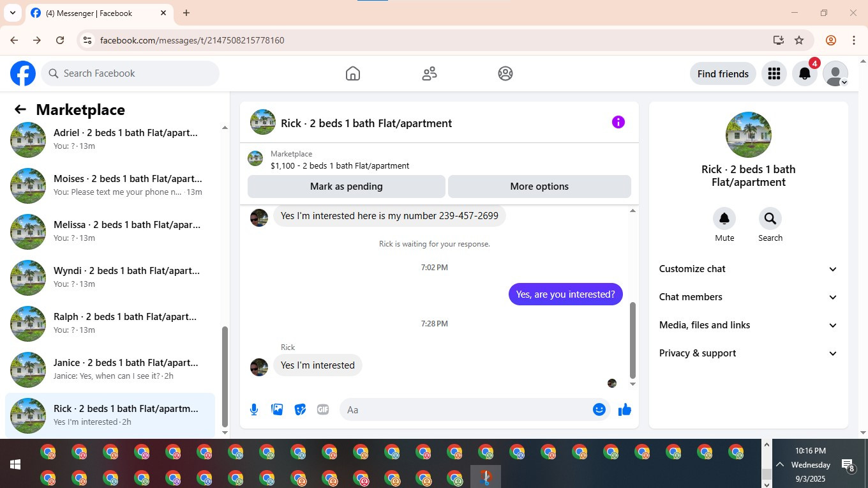868x488 pixels.
Task: Click the browser forward arrow
Action: point(37,40)
